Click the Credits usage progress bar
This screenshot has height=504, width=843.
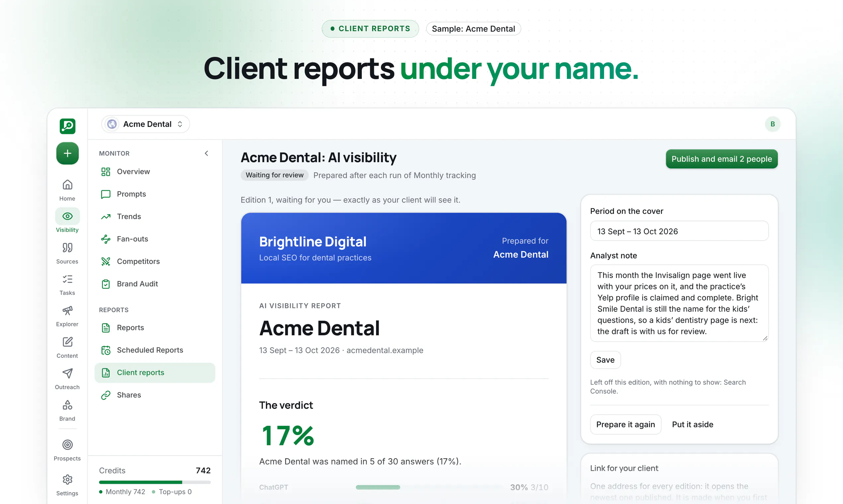155,482
